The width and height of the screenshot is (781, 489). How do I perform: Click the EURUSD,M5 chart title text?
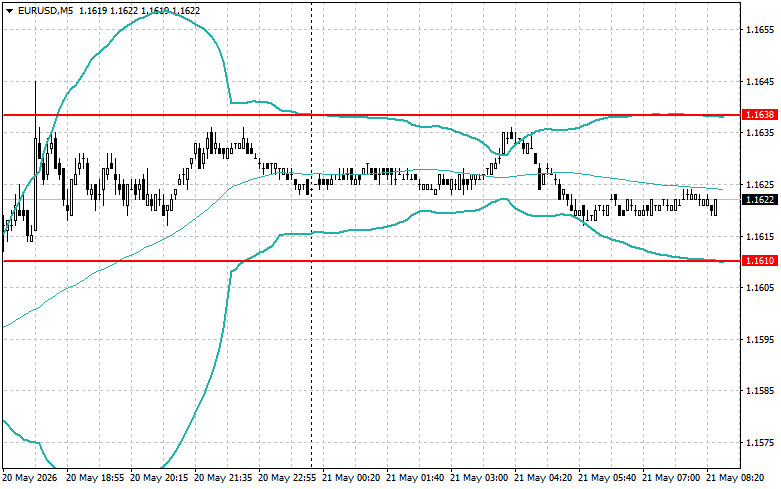click(45, 10)
